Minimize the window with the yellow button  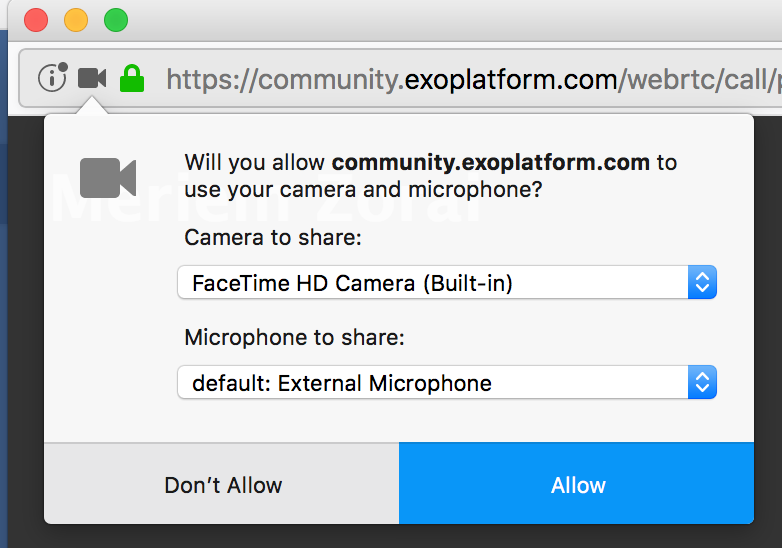[x=76, y=20]
